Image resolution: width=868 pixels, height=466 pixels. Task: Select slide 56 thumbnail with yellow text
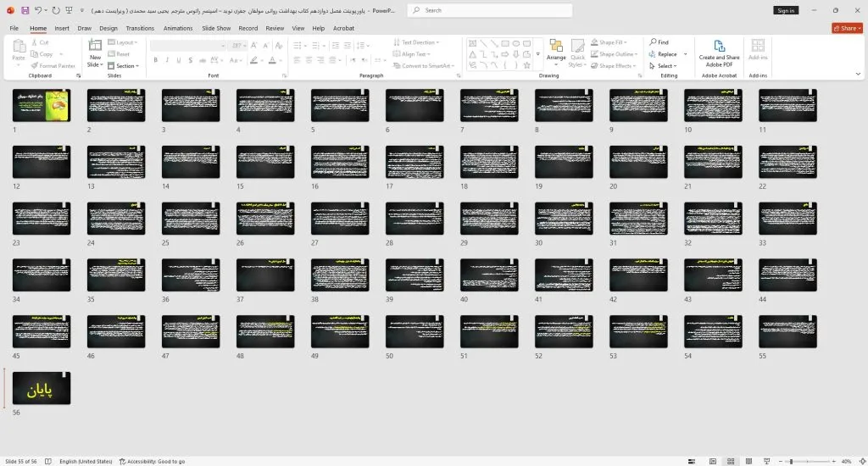click(42, 388)
